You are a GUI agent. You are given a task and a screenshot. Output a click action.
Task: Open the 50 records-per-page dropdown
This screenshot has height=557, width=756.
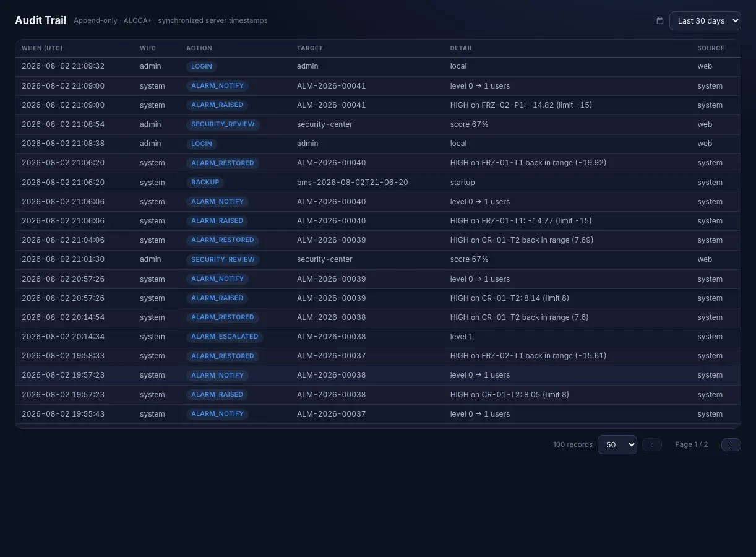617,444
